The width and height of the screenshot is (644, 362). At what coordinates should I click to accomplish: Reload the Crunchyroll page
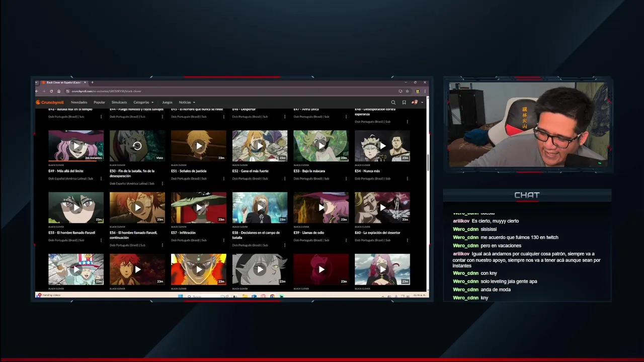pos(51,91)
